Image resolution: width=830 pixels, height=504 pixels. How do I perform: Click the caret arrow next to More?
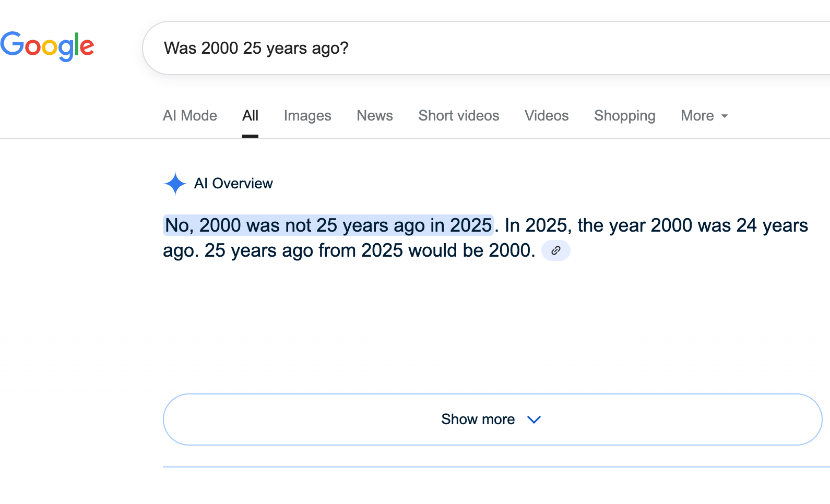click(x=725, y=116)
